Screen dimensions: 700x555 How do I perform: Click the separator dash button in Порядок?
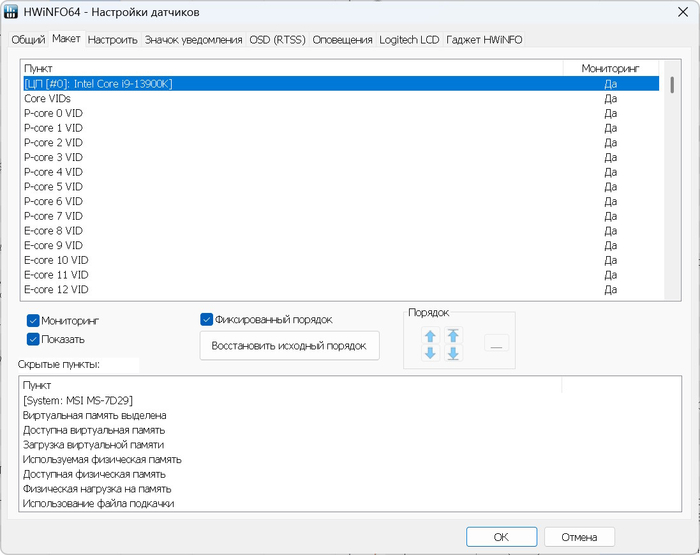(x=497, y=344)
